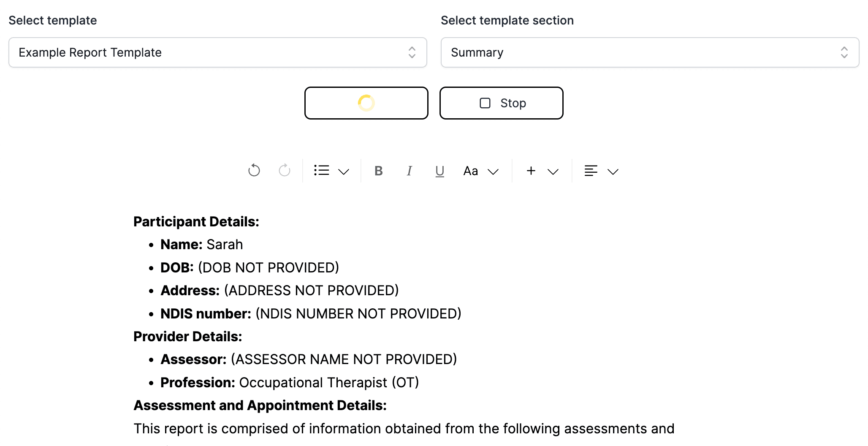This screenshot has width=868, height=446.
Task: Expand the text size chevron
Action: [493, 171]
